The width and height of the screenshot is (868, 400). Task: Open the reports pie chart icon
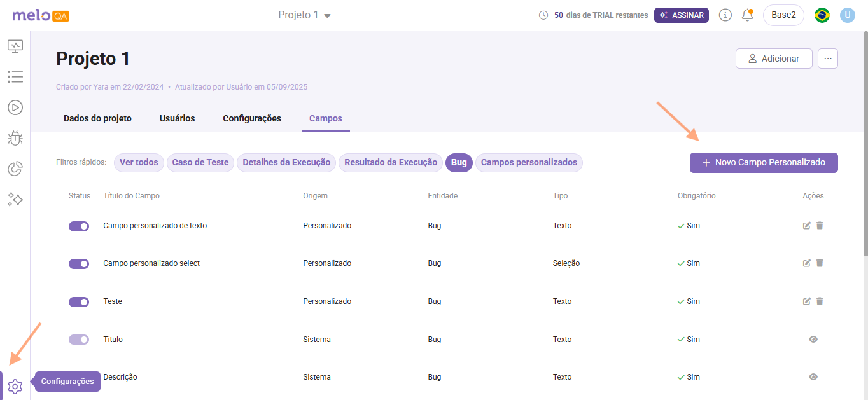(15, 169)
